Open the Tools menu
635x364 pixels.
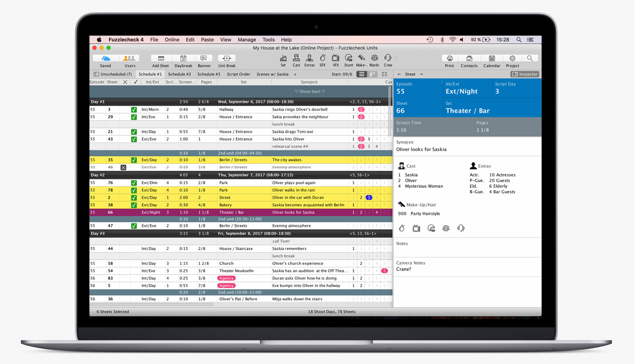coord(269,40)
